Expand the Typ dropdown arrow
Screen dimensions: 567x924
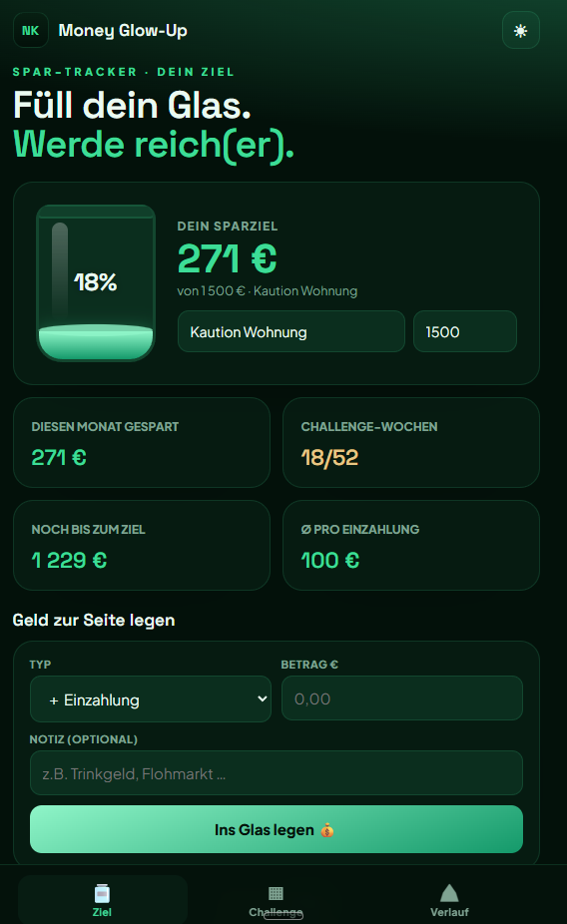point(263,698)
